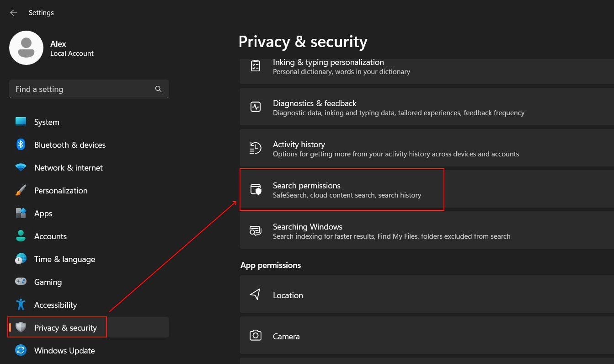Open Inking & typing personalization settings
This screenshot has height=364, width=614.
pos(427,71)
